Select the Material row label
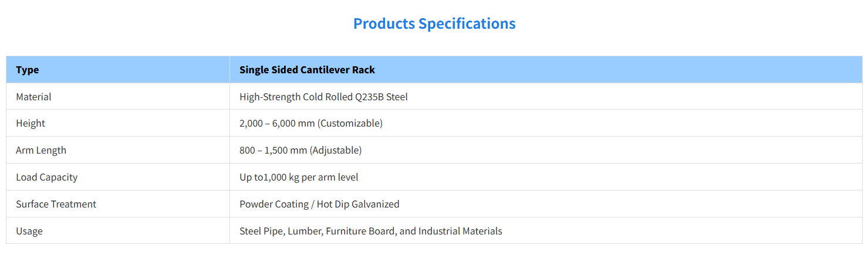 (x=33, y=97)
